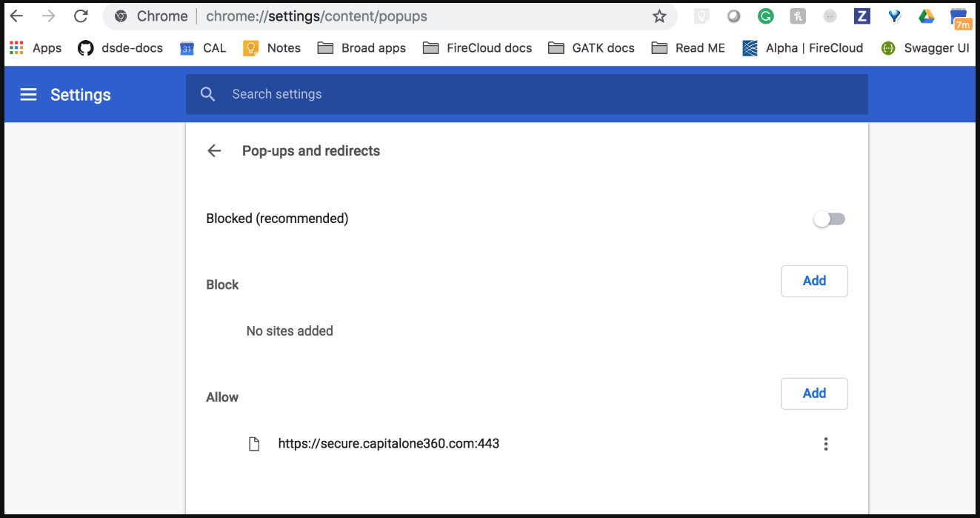Open the lightbulb extension icon

click(701, 16)
